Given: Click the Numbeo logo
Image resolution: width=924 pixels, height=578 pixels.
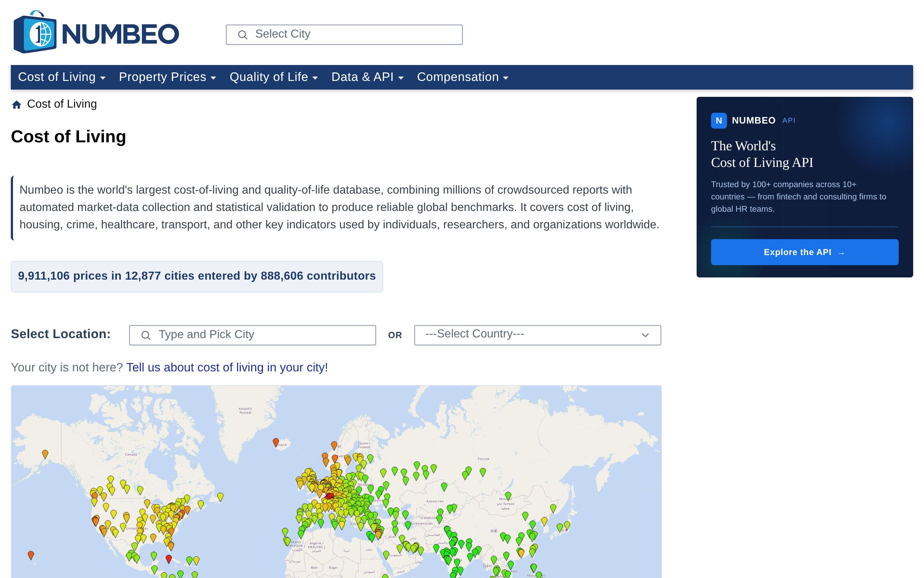Looking at the screenshot, I should pyautogui.click(x=96, y=32).
